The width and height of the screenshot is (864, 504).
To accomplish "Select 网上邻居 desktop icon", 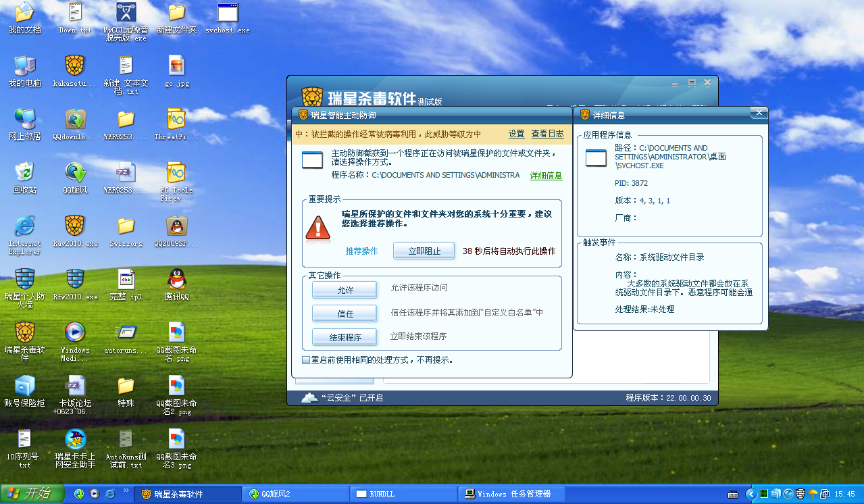I will click(x=24, y=124).
